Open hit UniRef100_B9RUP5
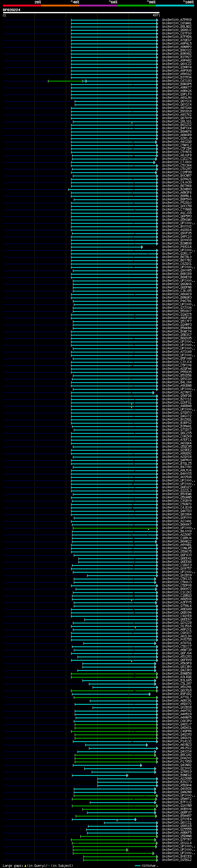 click(x=177, y=84)
